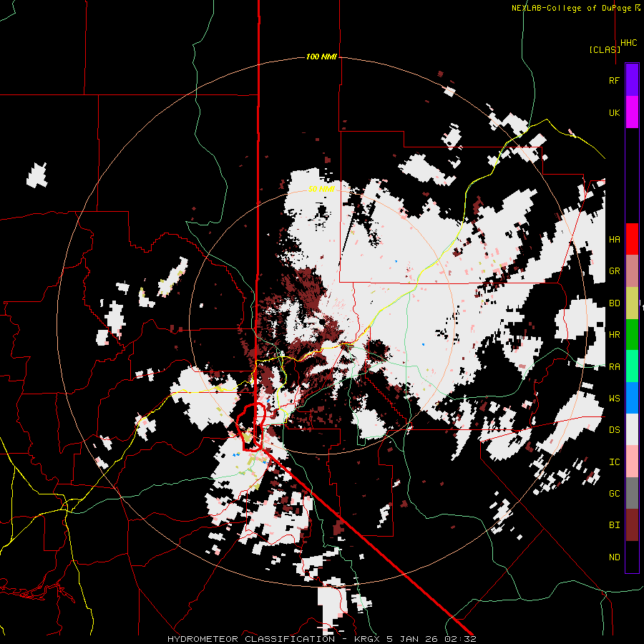The height and width of the screenshot is (644, 644).
Task: Pick the WS blue legend swatch
Action: pyautogui.click(x=632, y=398)
